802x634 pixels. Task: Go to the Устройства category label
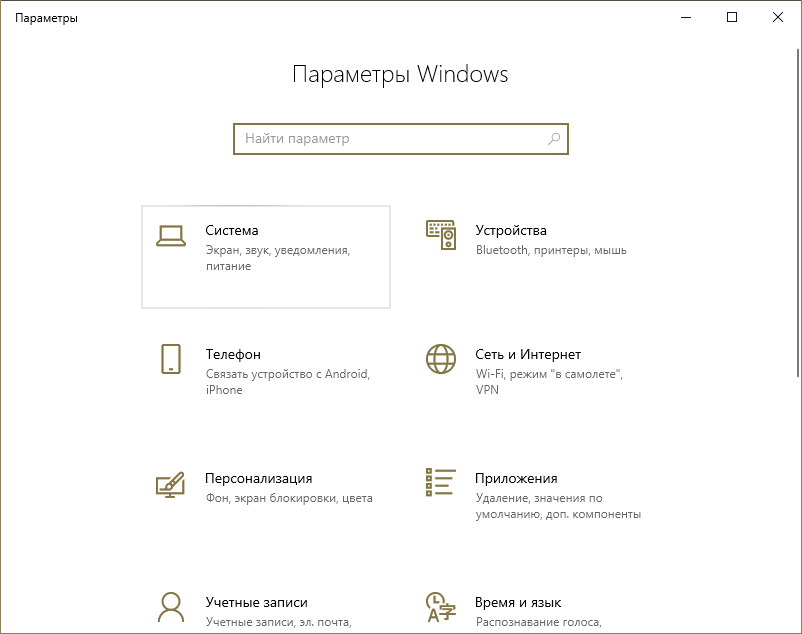click(511, 230)
